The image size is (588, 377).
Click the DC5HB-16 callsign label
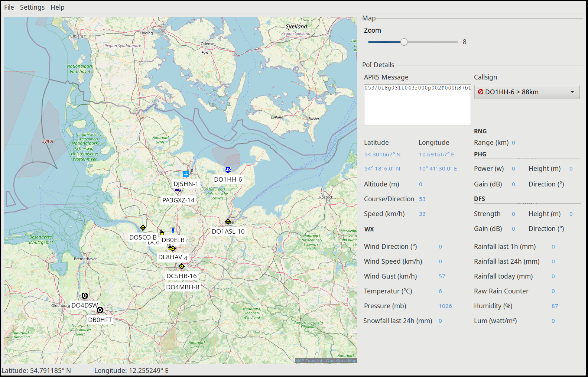coord(182,276)
